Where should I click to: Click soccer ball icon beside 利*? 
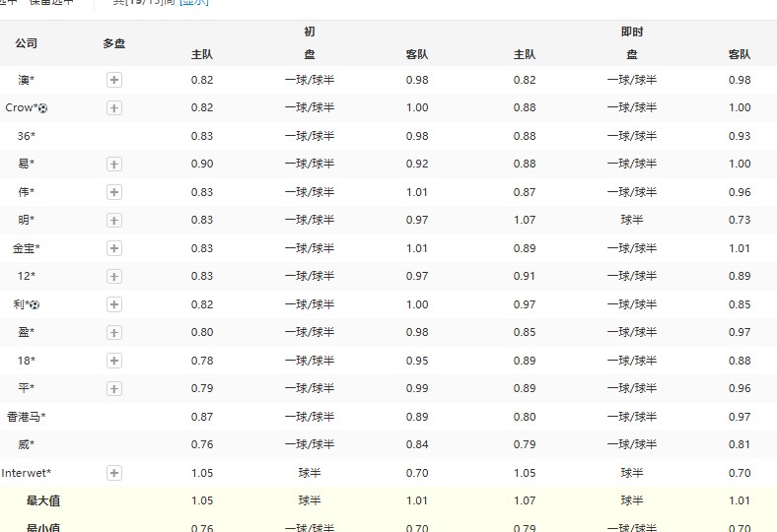click(x=35, y=304)
